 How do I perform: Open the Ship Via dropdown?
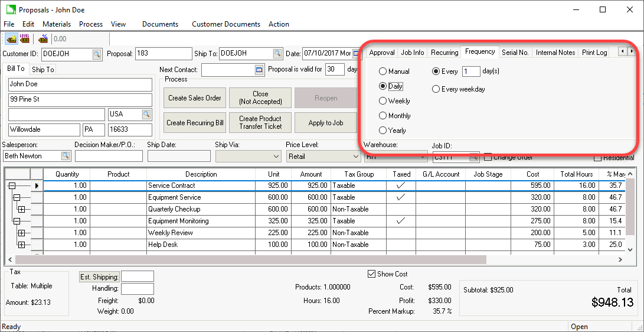point(277,157)
